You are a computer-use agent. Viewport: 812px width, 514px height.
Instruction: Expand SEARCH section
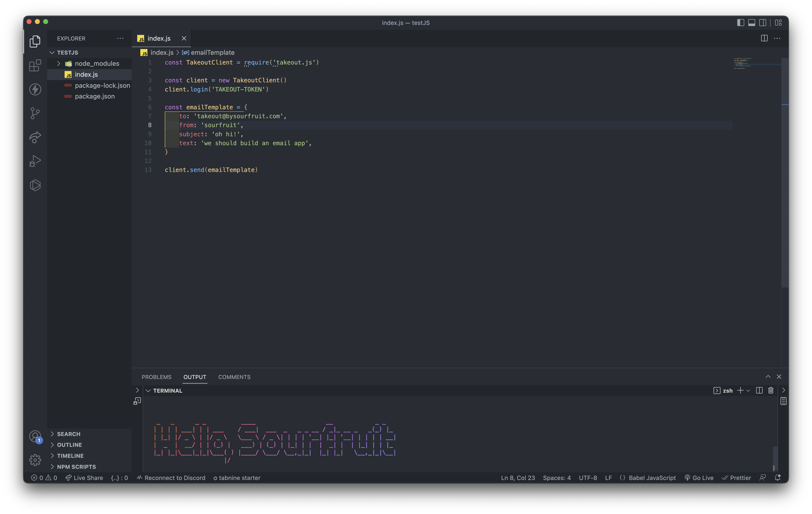click(x=89, y=434)
